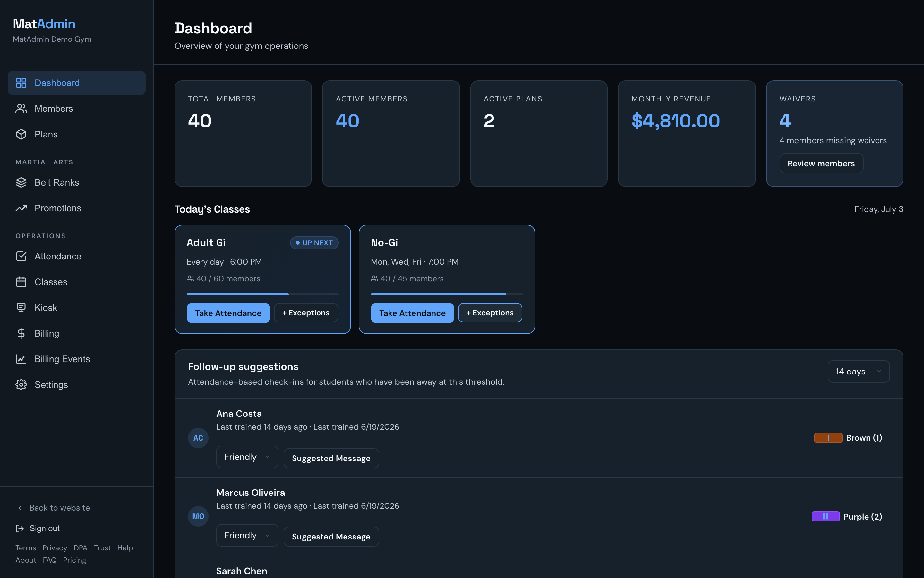Click the No-Gi capacity progress bar
This screenshot has height=578, width=924.
pos(446,294)
